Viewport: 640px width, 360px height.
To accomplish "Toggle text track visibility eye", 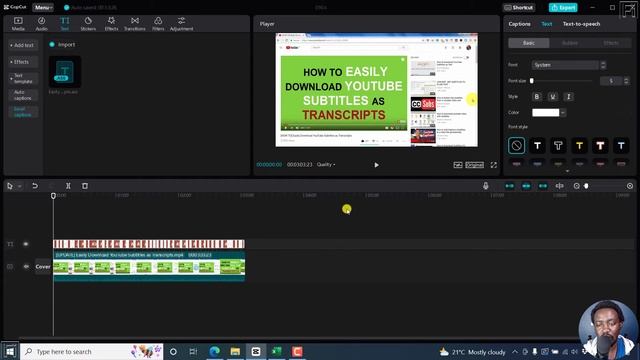I will 26,244.
